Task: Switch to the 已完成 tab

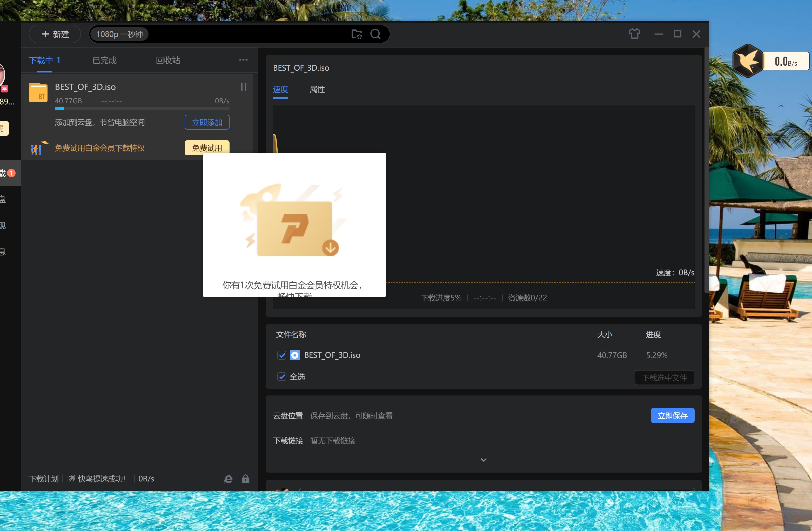Action: coord(104,61)
